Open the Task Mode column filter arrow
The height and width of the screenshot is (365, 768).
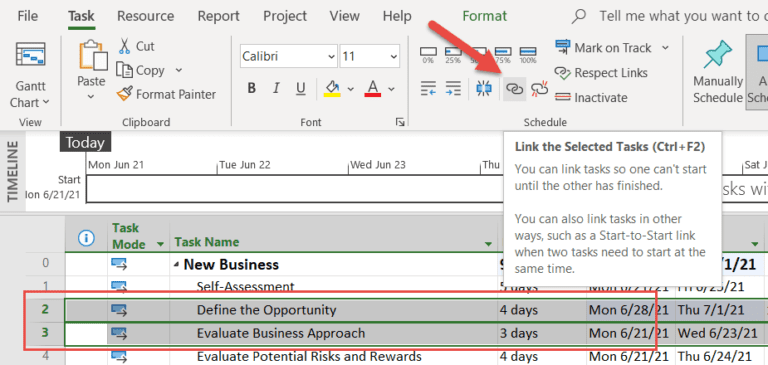click(160, 244)
